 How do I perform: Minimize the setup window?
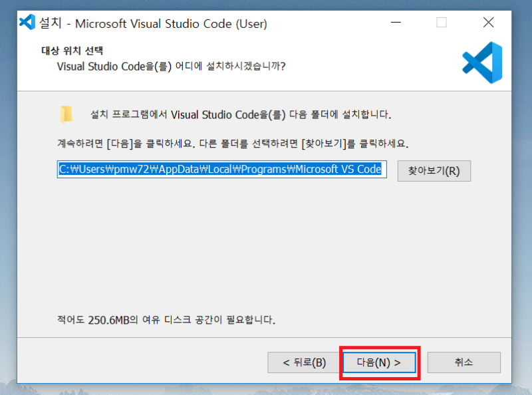tap(396, 23)
